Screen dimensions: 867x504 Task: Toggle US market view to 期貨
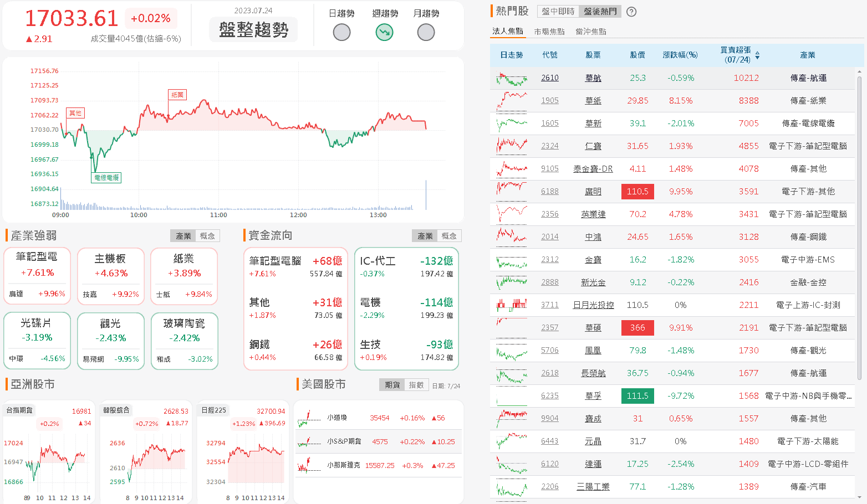click(392, 385)
